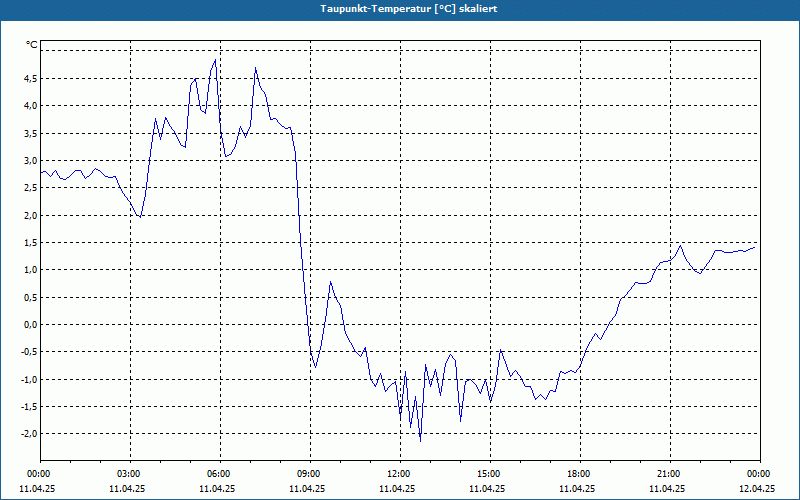
Task: Click the 15:00 time label
Action: (491, 474)
